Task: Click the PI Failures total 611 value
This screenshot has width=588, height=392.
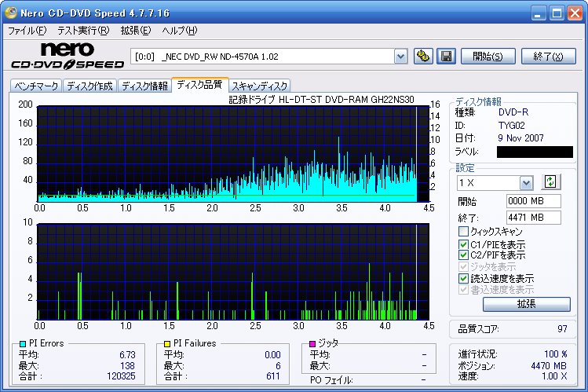Action: click(273, 376)
